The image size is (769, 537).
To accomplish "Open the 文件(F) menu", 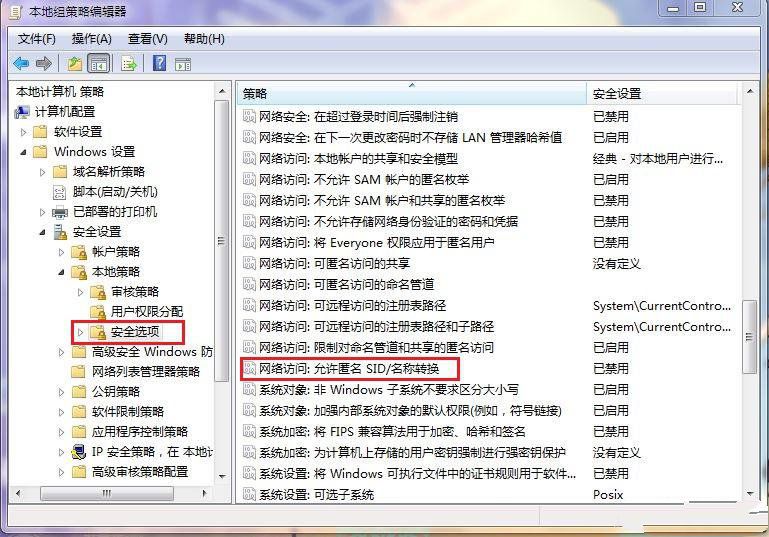I will tap(37, 39).
